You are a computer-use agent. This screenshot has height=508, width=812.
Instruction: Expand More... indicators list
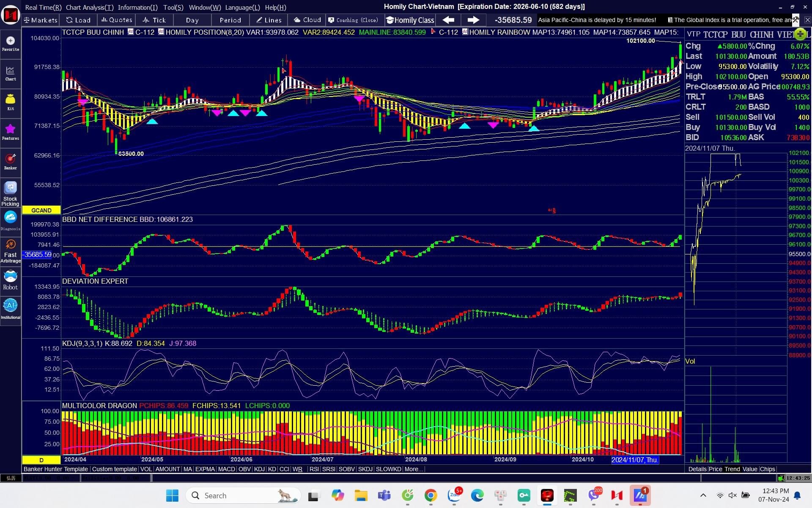pyautogui.click(x=414, y=469)
